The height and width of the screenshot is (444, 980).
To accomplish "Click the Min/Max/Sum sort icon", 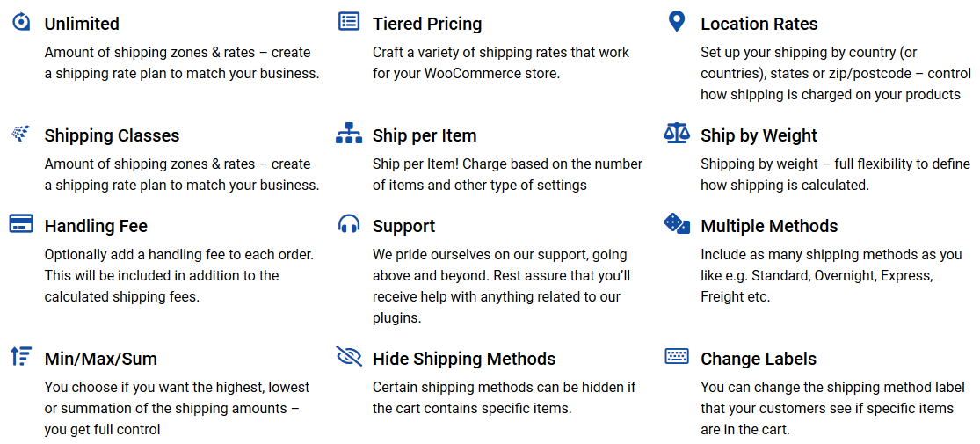I will 21,356.
